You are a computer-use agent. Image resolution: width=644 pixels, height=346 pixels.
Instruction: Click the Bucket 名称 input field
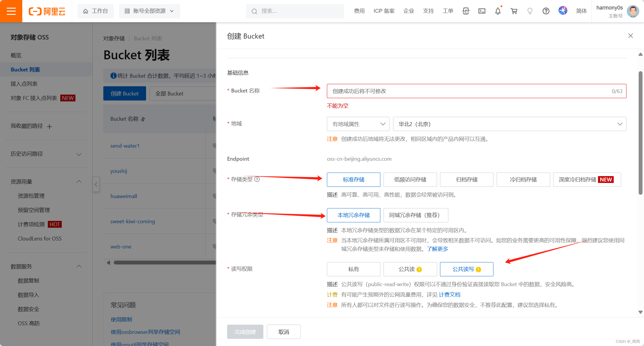pyautogui.click(x=475, y=91)
